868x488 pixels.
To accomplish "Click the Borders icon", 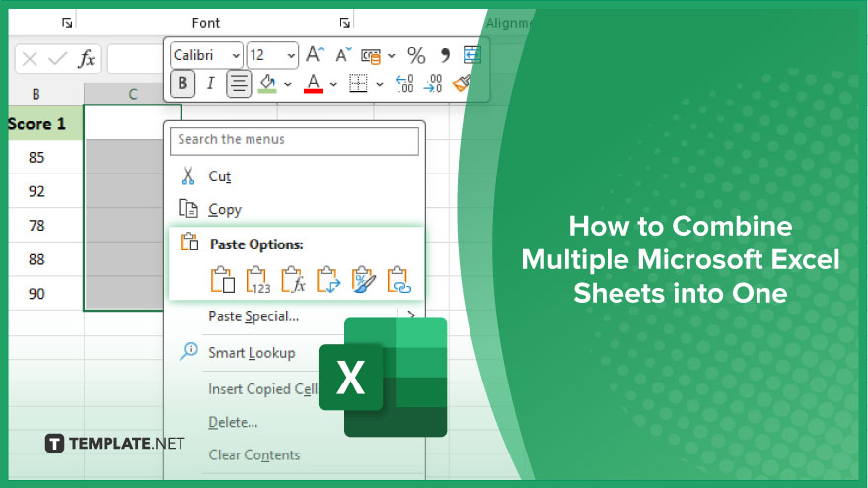I will (x=358, y=84).
